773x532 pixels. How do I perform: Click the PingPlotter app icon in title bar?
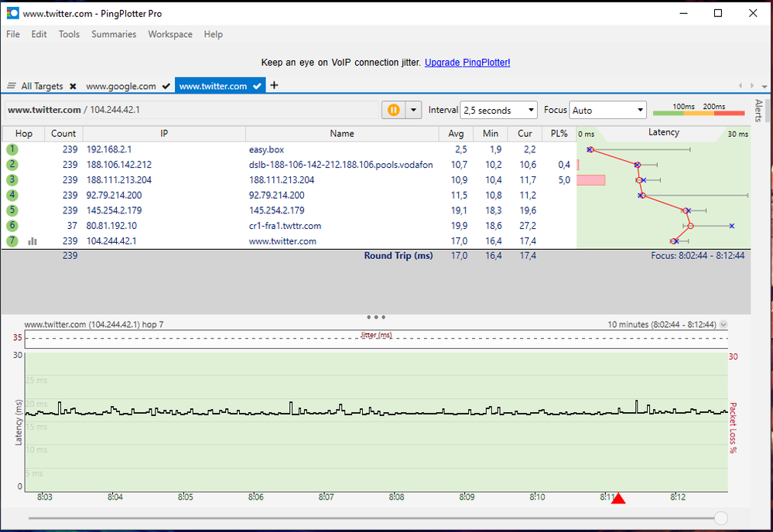[x=12, y=13]
